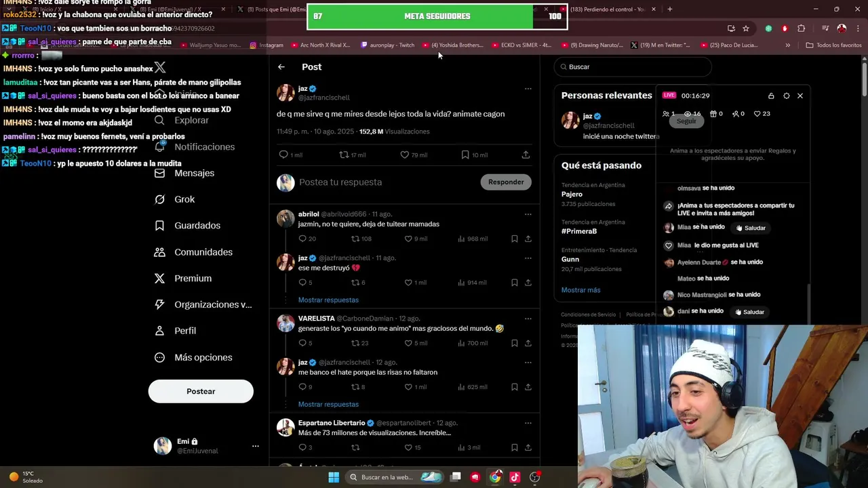The image size is (868, 488).
Task: Bookmark abrilol's reply
Action: pyautogui.click(x=514, y=239)
